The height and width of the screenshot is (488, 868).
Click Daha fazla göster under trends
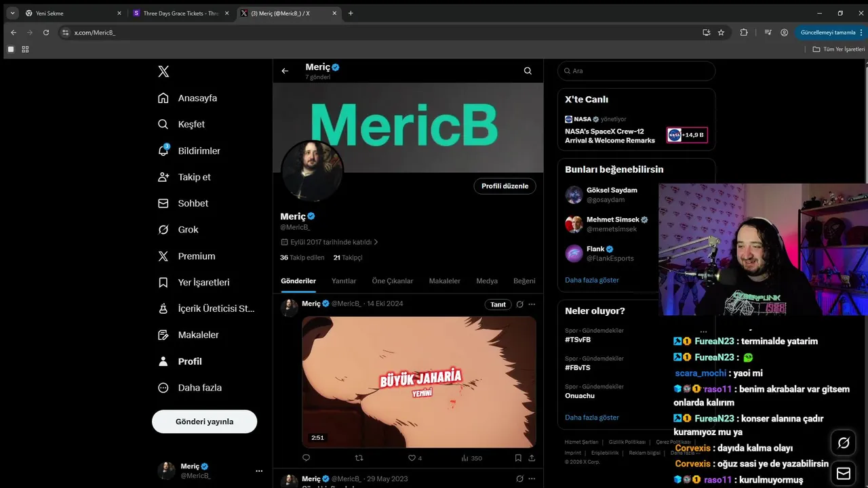pos(591,418)
